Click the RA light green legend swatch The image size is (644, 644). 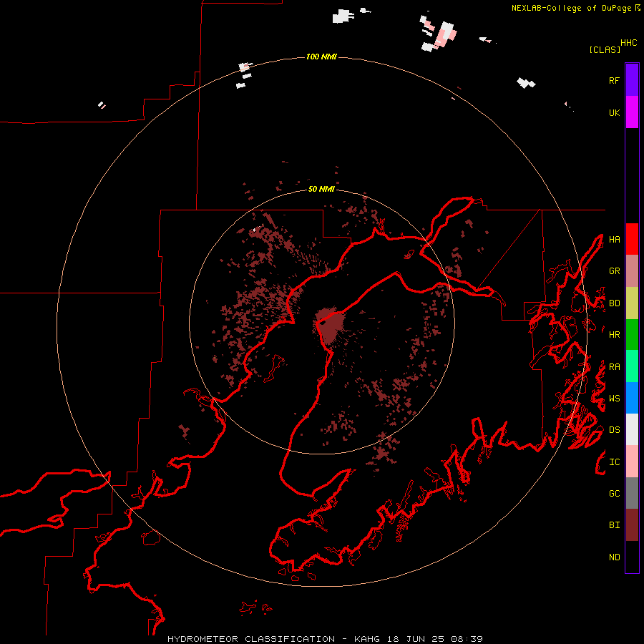pyautogui.click(x=632, y=366)
